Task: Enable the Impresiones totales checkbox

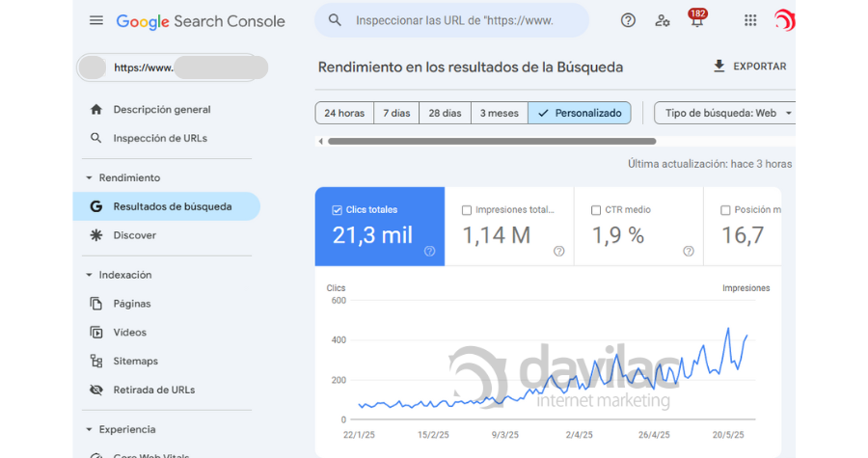Action: (x=467, y=210)
